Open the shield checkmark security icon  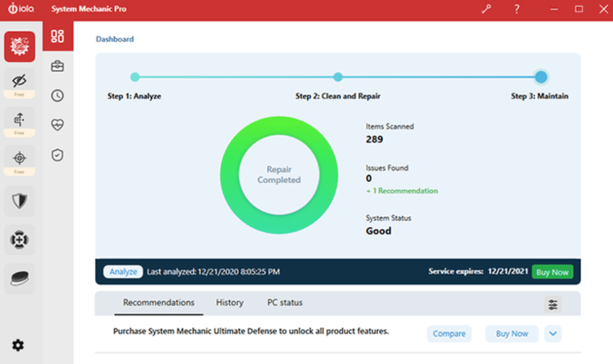point(57,155)
